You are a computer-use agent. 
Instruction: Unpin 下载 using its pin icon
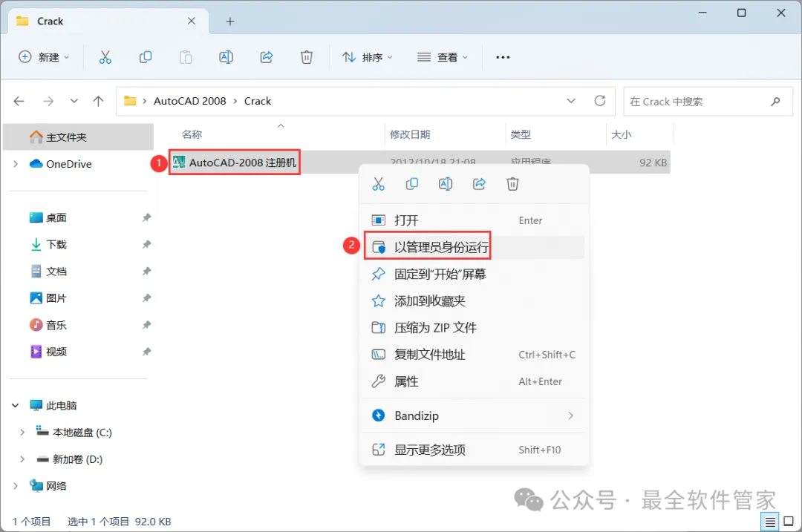[x=147, y=244]
